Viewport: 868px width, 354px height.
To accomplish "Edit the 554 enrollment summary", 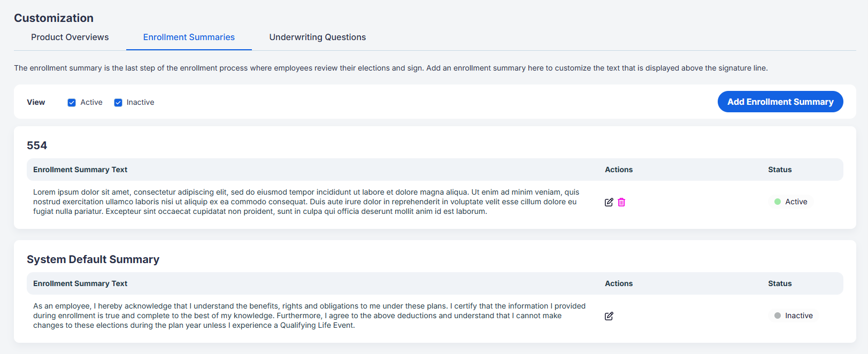I will [x=609, y=202].
